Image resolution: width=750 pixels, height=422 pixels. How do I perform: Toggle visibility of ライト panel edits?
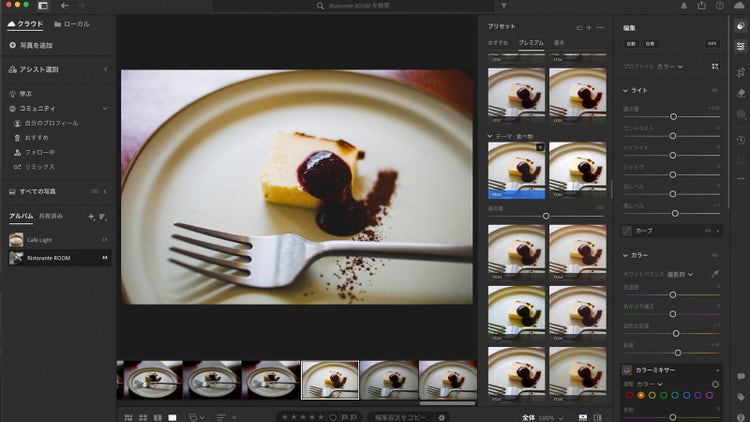716,90
